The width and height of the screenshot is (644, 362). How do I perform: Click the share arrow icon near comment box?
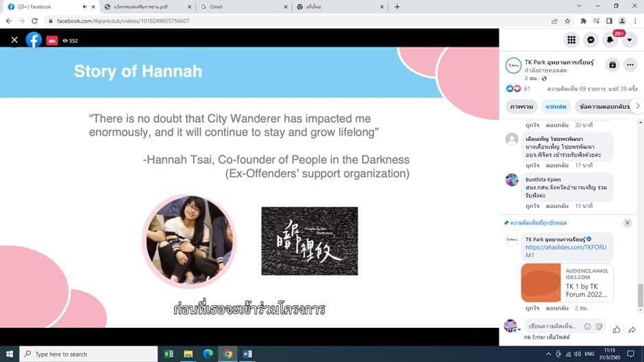pyautogui.click(x=632, y=329)
